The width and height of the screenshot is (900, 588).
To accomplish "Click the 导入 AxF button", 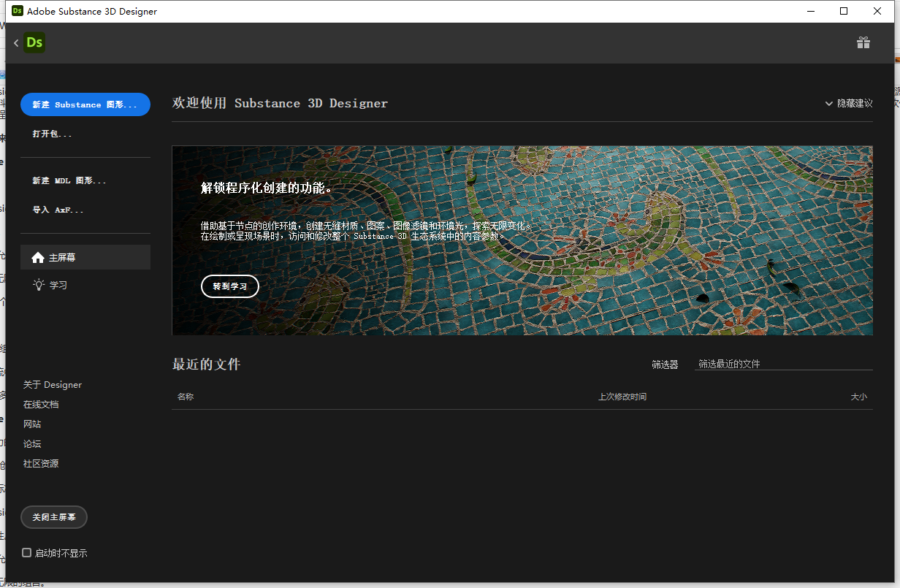I will pyautogui.click(x=58, y=210).
